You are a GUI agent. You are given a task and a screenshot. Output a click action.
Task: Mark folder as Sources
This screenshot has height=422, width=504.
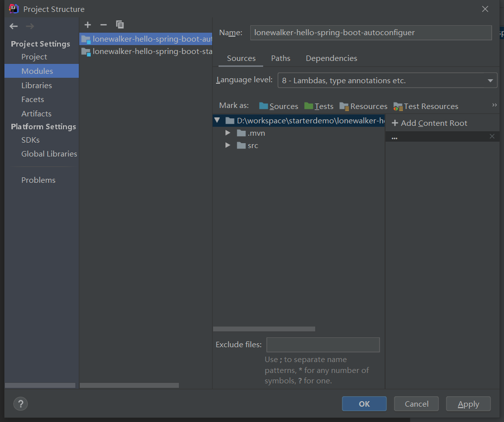[279, 106]
